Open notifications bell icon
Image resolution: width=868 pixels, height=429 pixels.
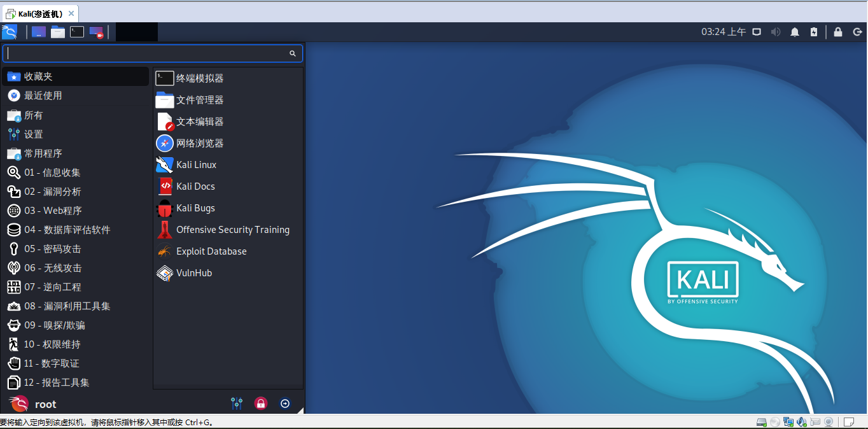click(794, 32)
